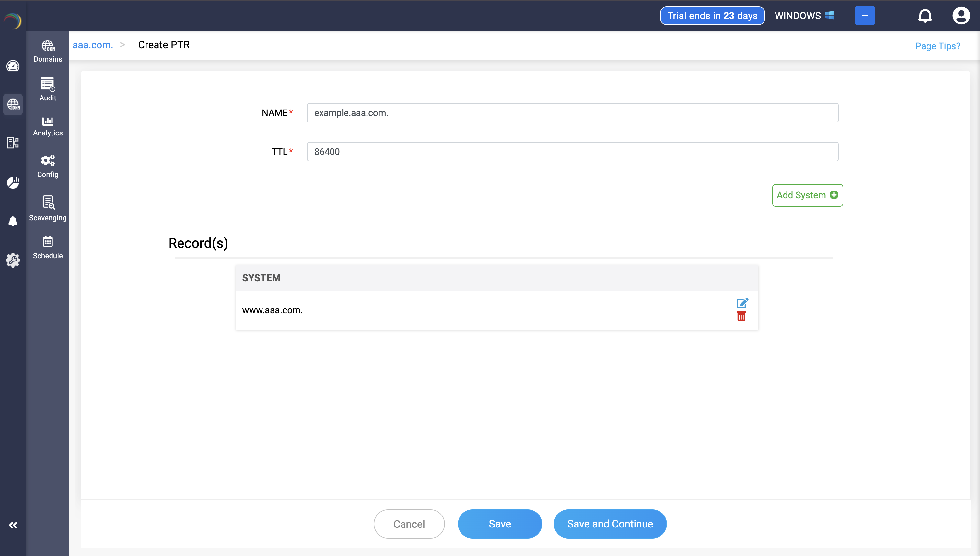Open the WINDOWS environment selector
This screenshot has height=556, width=980.
804,16
